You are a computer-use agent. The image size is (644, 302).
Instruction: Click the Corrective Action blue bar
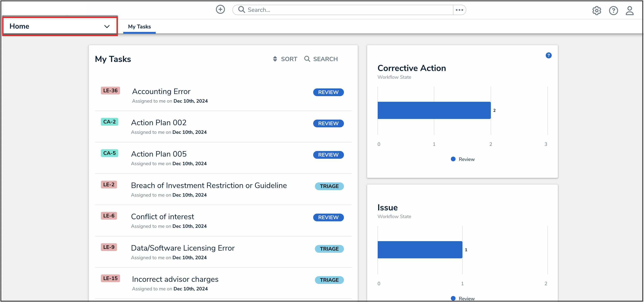tap(434, 110)
